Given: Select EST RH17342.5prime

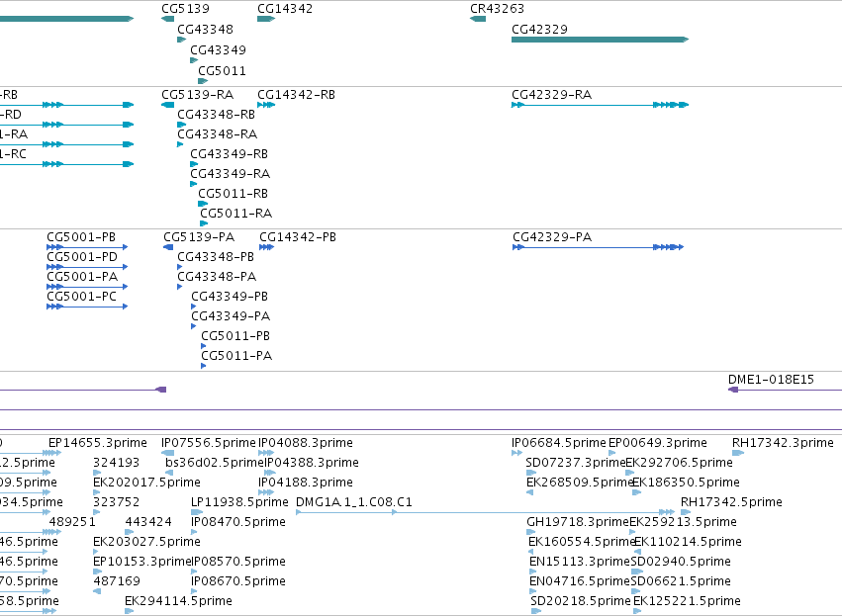Looking at the screenshot, I should tap(731, 502).
